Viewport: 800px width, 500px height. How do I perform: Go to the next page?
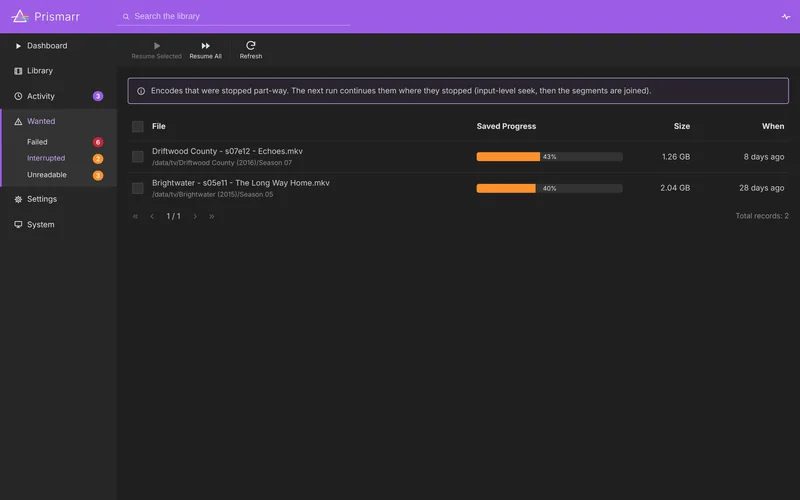[x=195, y=216]
